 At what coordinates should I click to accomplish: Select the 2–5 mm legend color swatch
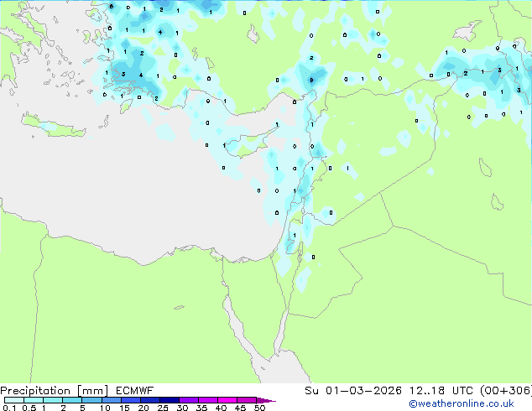tap(72, 400)
